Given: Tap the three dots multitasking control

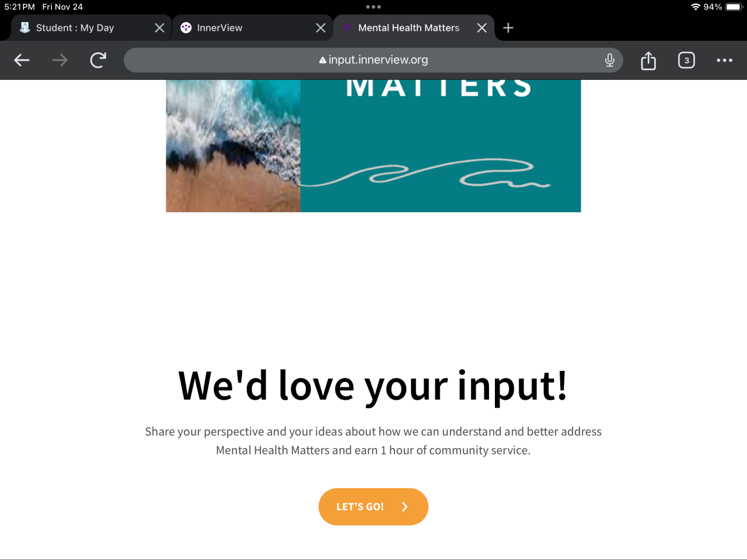Looking at the screenshot, I should pos(373,7).
